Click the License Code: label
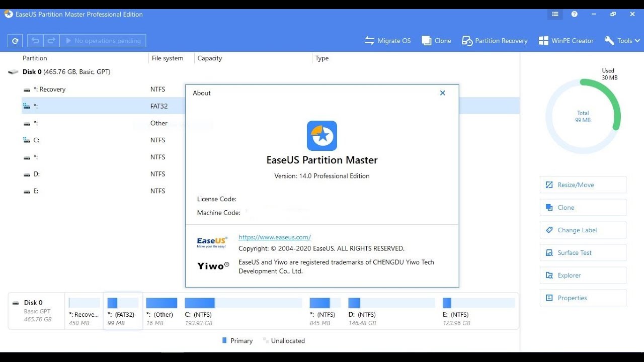This screenshot has width=644, height=362. tap(217, 199)
